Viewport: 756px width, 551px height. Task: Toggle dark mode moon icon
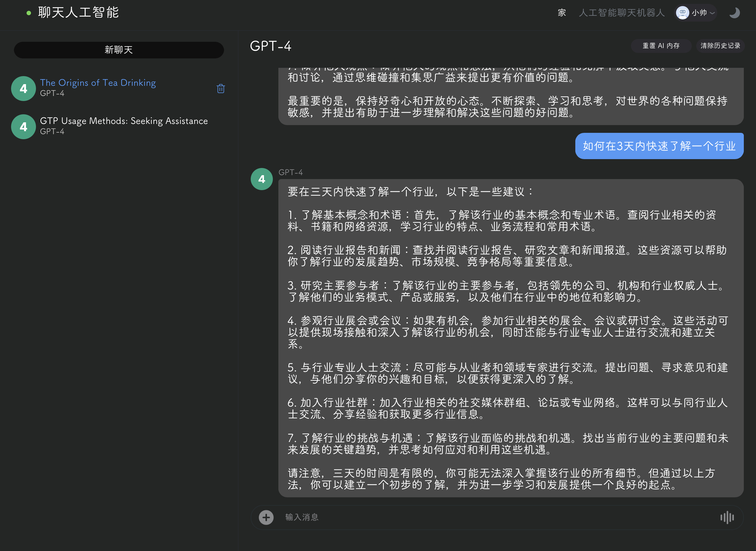(734, 13)
